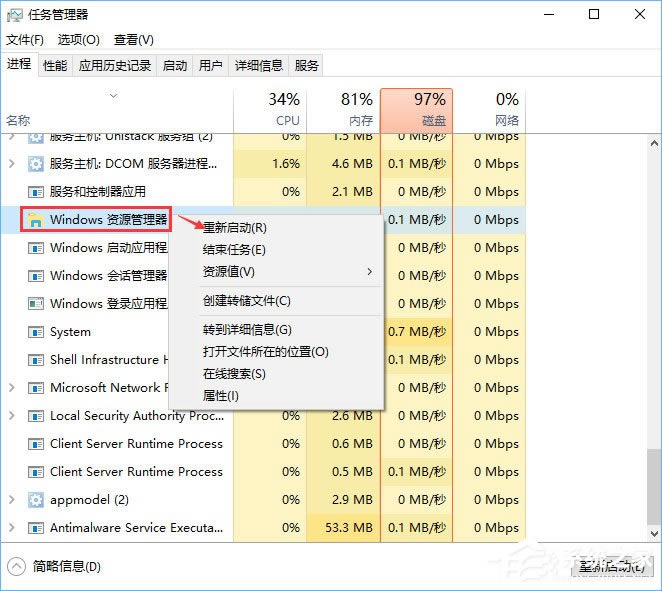Screen dimensions: 662x591
Task: Click the Task Manager title bar icon
Action: point(15,15)
